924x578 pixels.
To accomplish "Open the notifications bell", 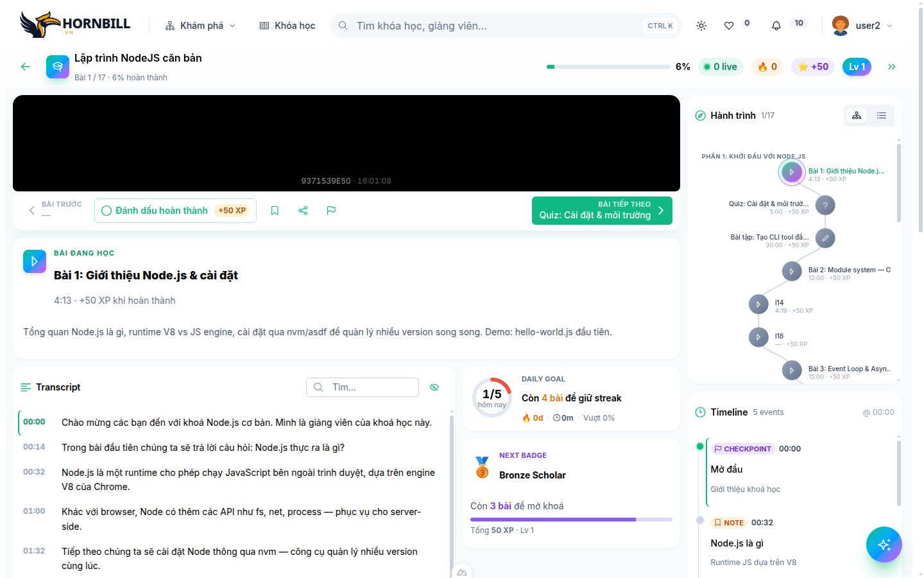I will (x=776, y=26).
